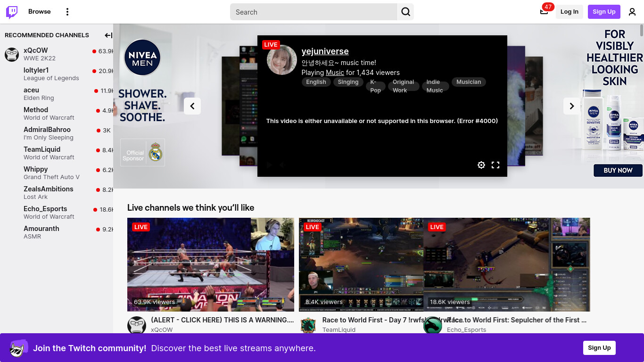Click the Twitch logo home icon

click(12, 12)
